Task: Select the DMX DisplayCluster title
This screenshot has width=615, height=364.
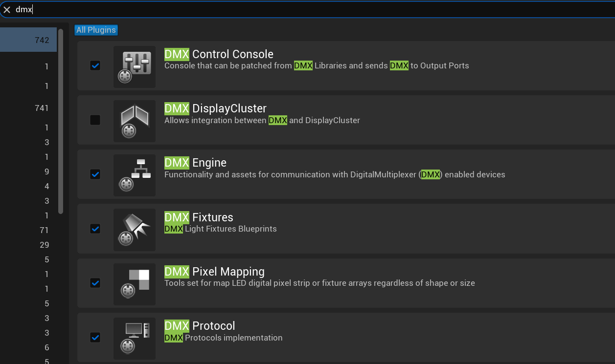Action: 215,108
